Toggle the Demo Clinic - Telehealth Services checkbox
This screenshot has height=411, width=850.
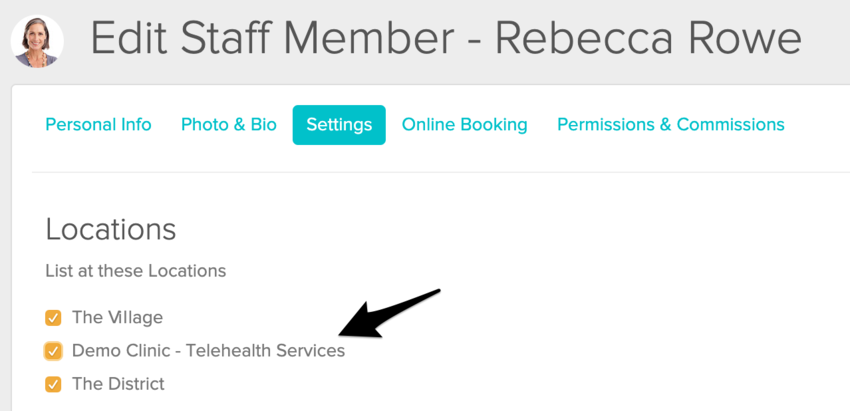click(x=53, y=351)
